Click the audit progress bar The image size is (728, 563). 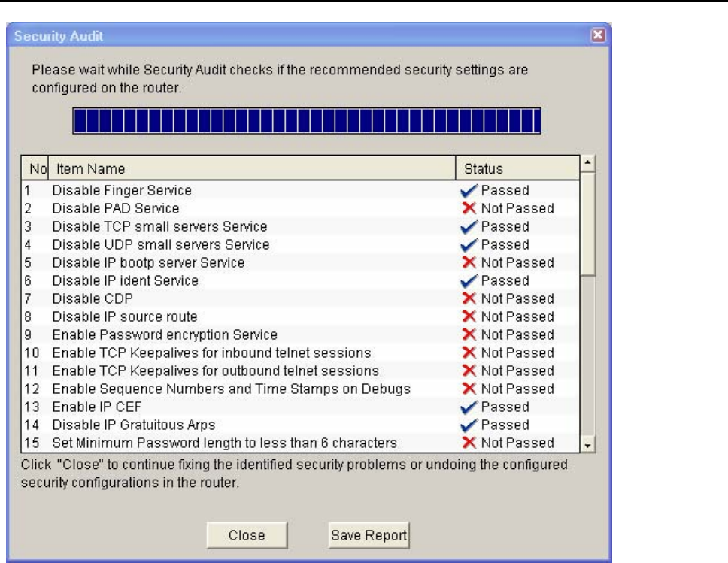(306, 121)
